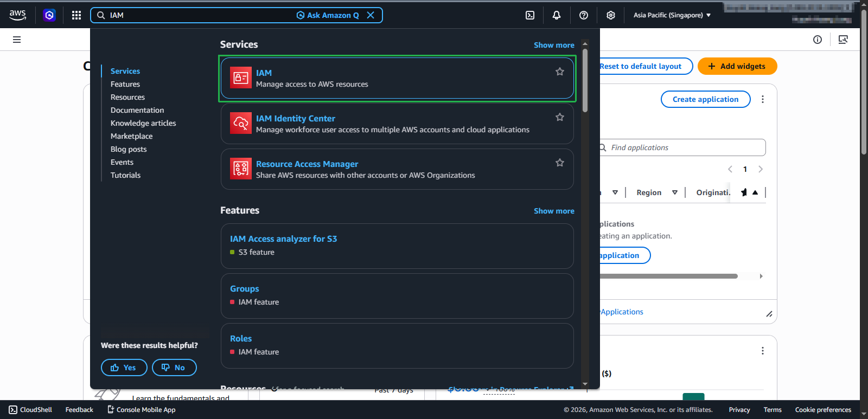
Task: Select Documentation in search categories
Action: click(x=137, y=110)
